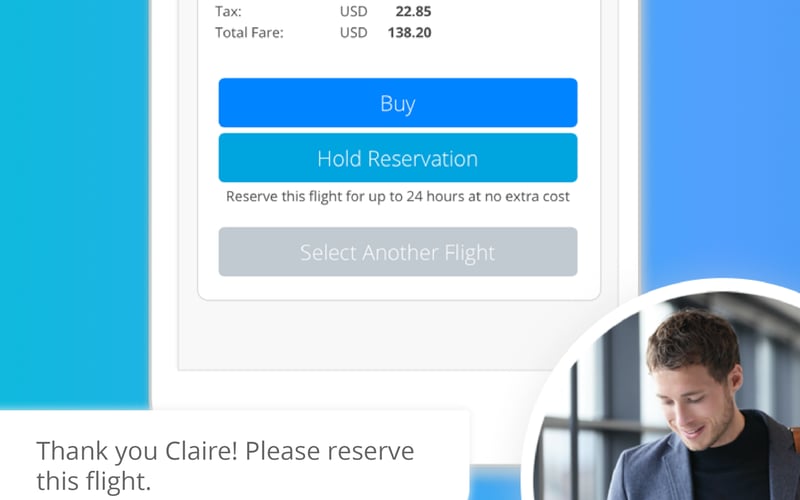800x500 pixels.
Task: Click the 24 hours reservation note text
Action: [398, 196]
